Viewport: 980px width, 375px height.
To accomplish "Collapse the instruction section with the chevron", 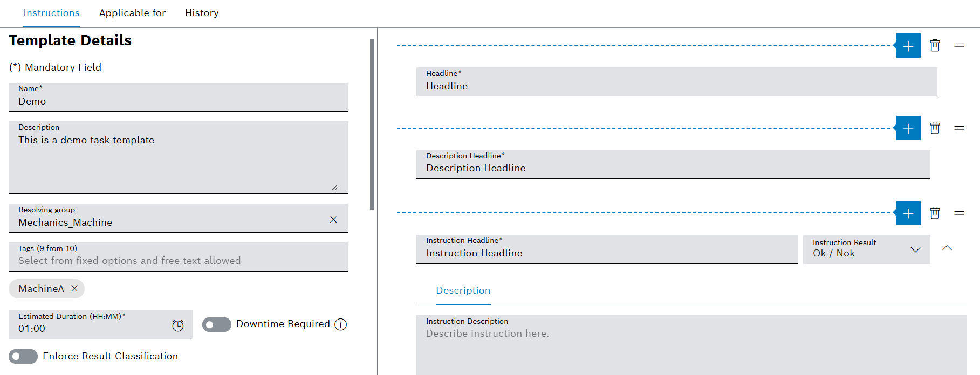I will pos(947,248).
